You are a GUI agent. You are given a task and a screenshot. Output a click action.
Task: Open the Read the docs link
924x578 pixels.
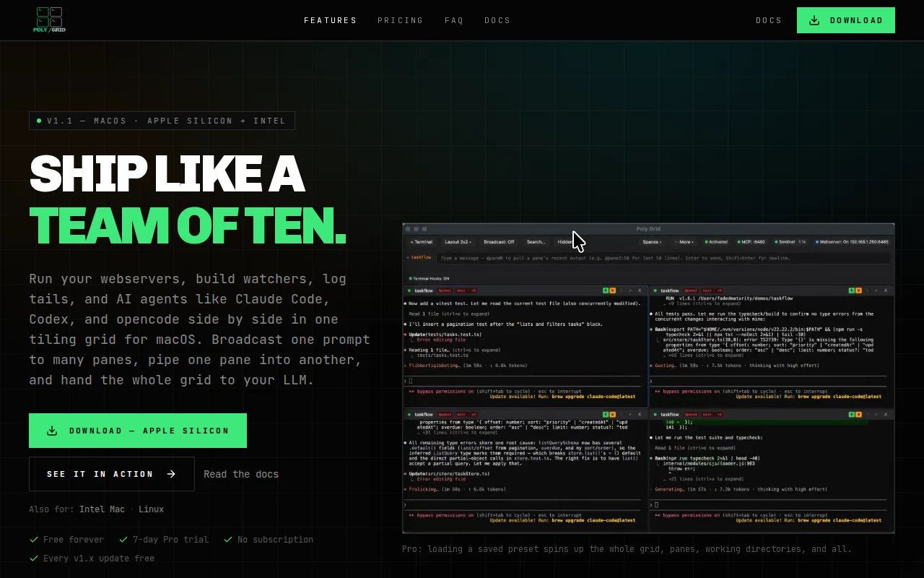[241, 474]
